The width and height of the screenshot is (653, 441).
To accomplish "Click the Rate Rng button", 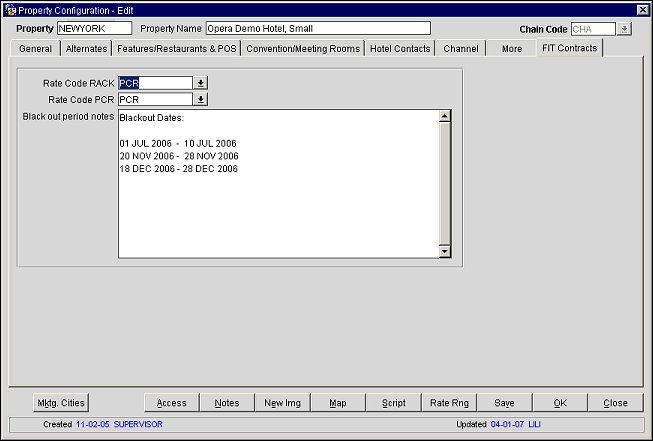I will pyautogui.click(x=449, y=403).
